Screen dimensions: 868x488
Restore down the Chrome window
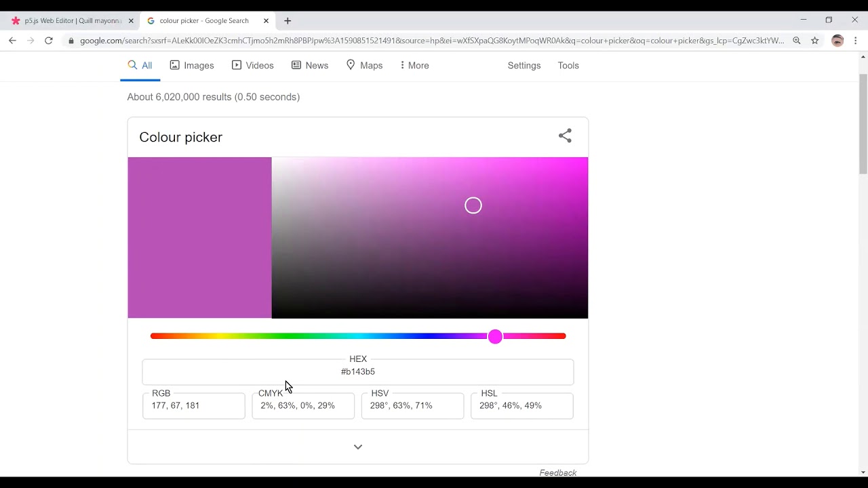(x=829, y=20)
